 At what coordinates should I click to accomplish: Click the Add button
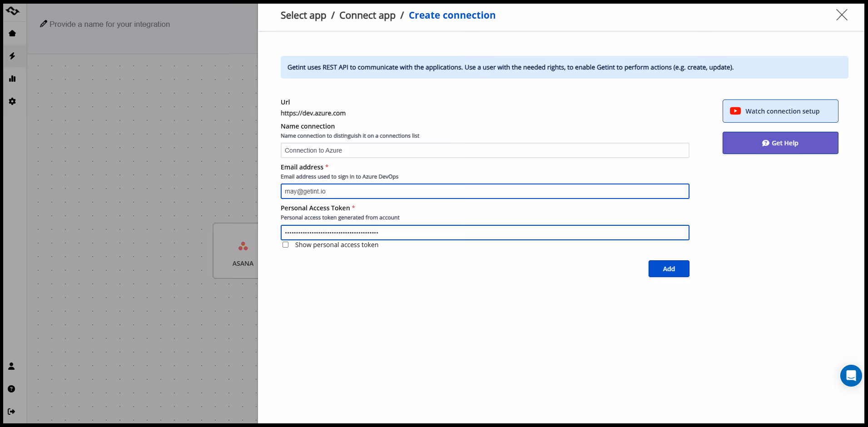pos(669,268)
